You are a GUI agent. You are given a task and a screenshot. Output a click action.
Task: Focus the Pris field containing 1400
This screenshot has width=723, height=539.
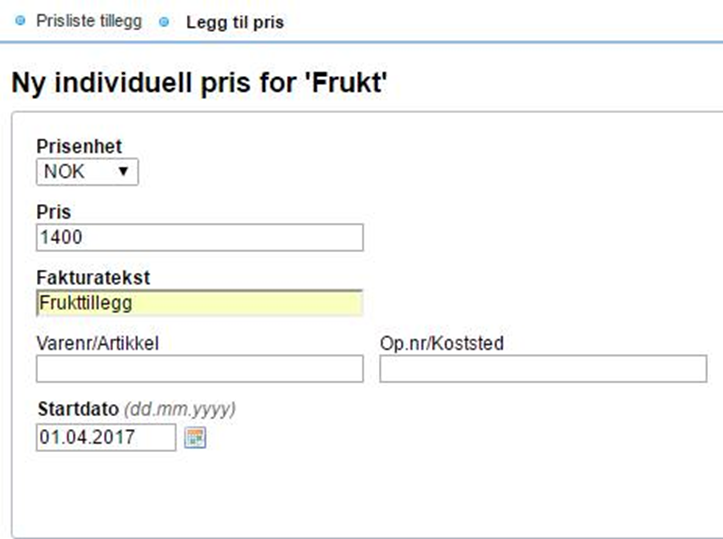point(199,237)
